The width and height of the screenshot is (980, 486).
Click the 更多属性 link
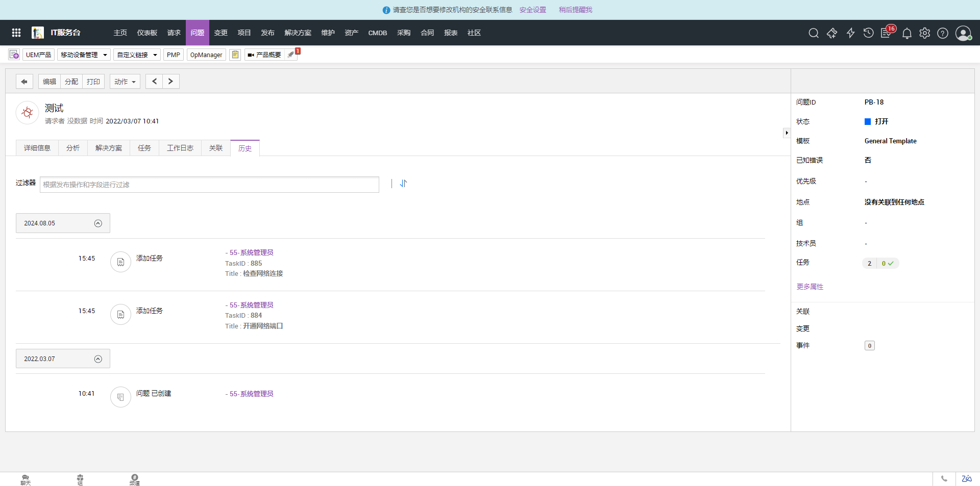810,287
